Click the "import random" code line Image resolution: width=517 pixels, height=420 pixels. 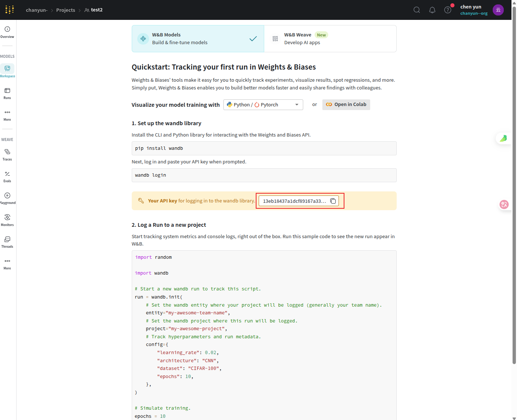point(153,257)
